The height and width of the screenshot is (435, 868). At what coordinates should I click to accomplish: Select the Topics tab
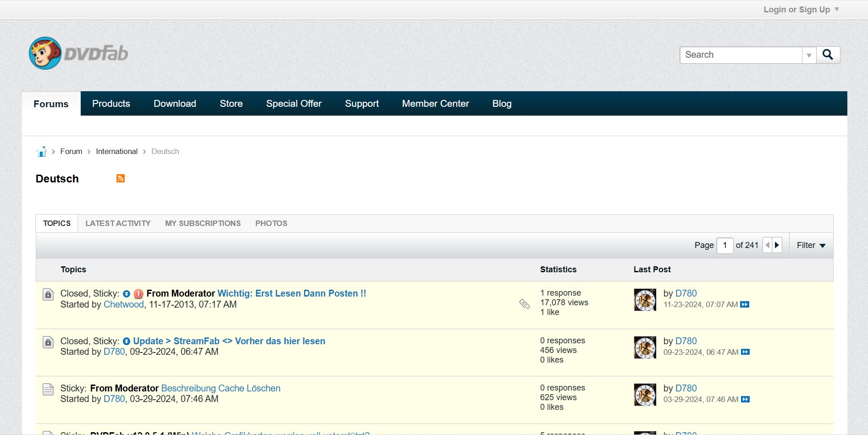(57, 223)
